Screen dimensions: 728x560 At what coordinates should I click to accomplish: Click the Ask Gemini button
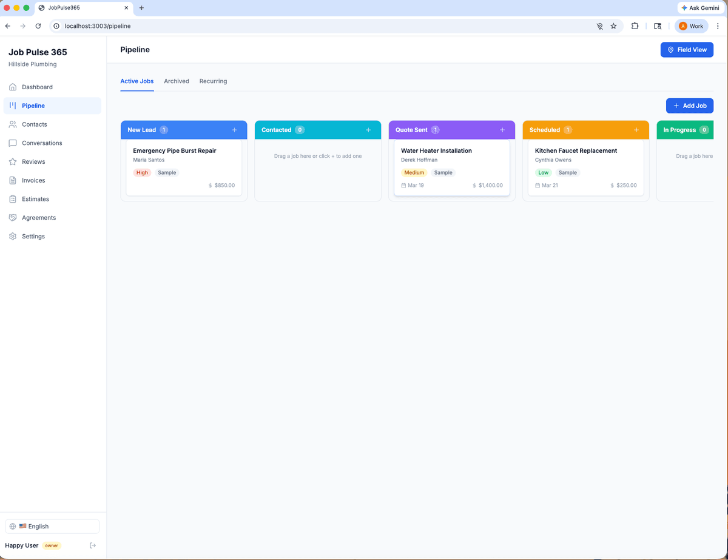(700, 8)
